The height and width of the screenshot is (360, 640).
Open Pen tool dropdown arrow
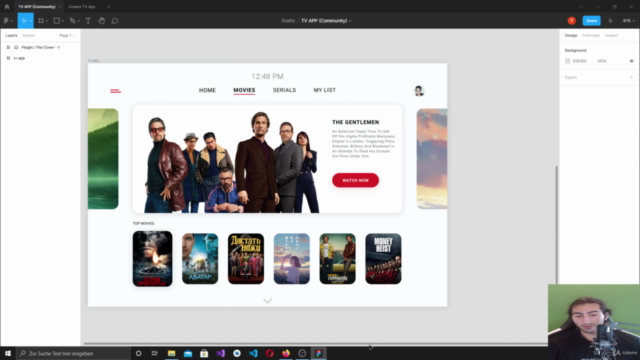pyautogui.click(x=78, y=21)
